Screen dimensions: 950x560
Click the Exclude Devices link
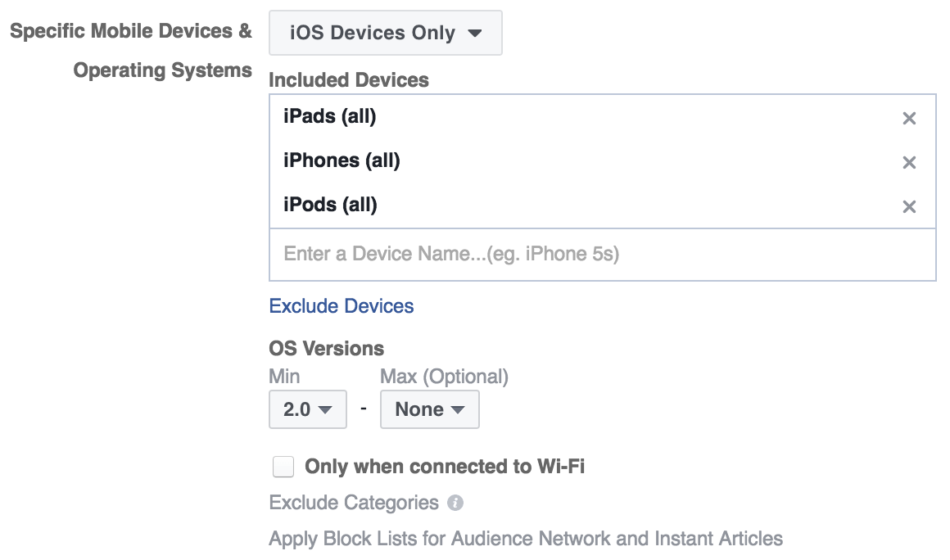click(342, 306)
